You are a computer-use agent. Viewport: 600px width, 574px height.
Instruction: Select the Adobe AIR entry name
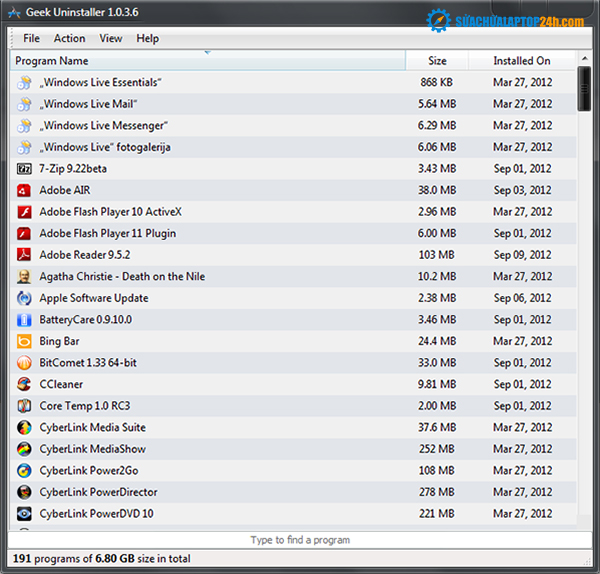(x=65, y=190)
